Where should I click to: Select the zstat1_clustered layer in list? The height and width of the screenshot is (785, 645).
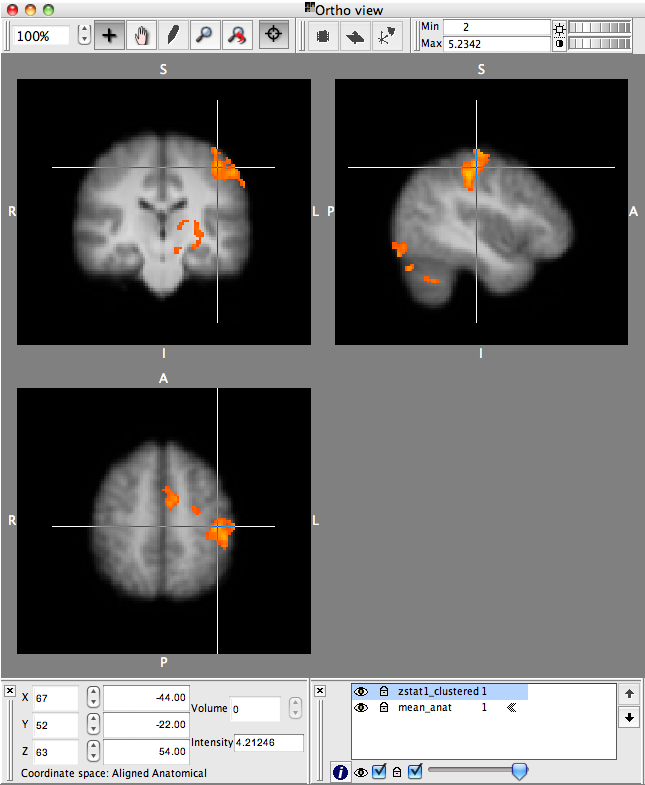440,691
